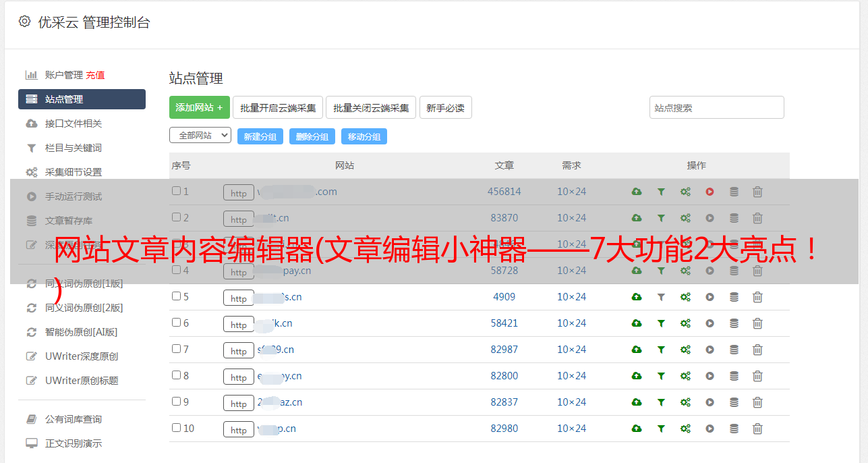
Task: Tick the checkbox for row 10
Action: coord(176,428)
